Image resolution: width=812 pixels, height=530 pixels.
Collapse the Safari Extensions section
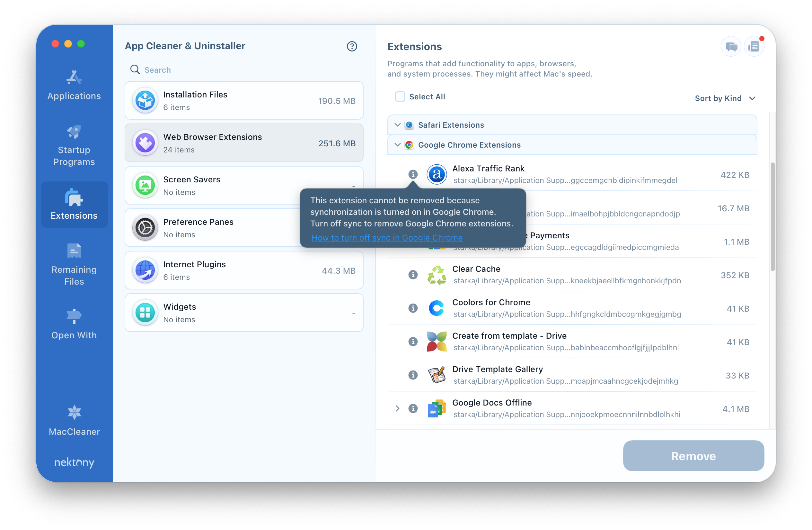coord(397,124)
